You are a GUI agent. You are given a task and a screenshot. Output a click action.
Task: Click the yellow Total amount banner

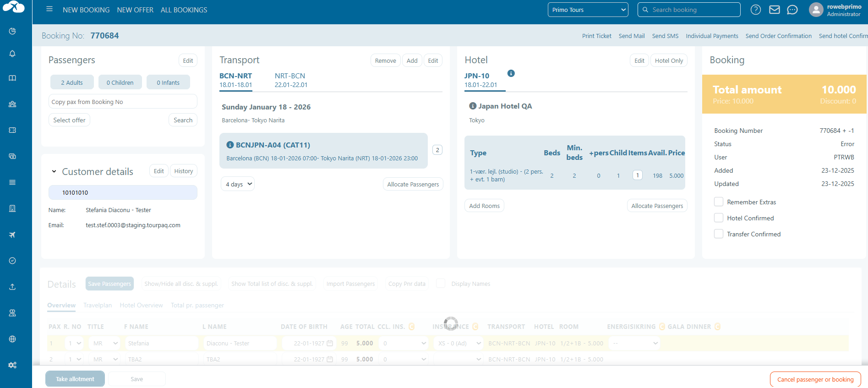[784, 94]
